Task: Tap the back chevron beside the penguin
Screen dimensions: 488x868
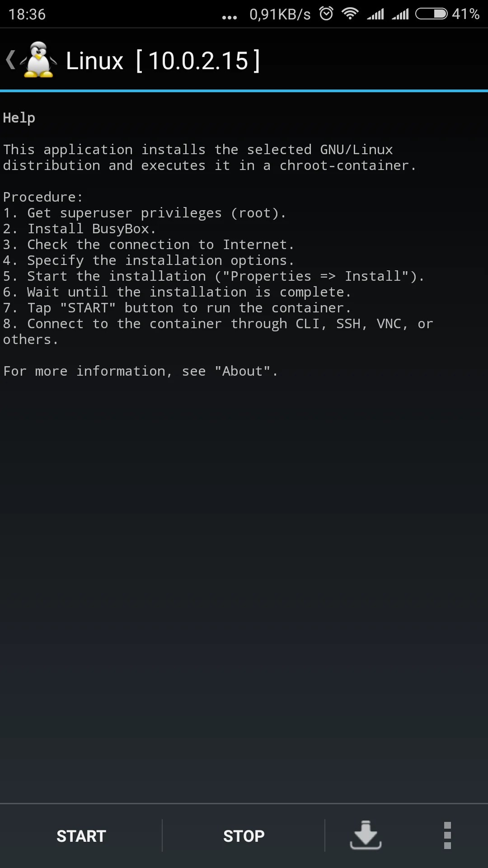Action: 10,60
